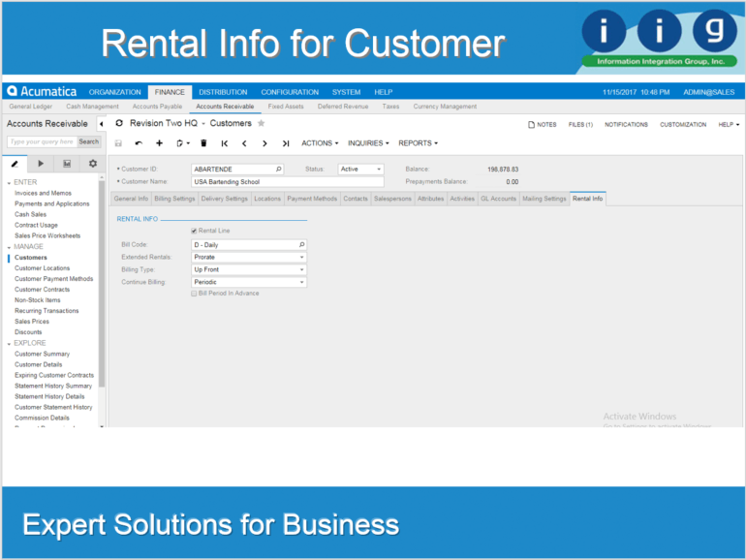Select the play processes icon in sidebar
746x560 pixels.
[x=41, y=164]
